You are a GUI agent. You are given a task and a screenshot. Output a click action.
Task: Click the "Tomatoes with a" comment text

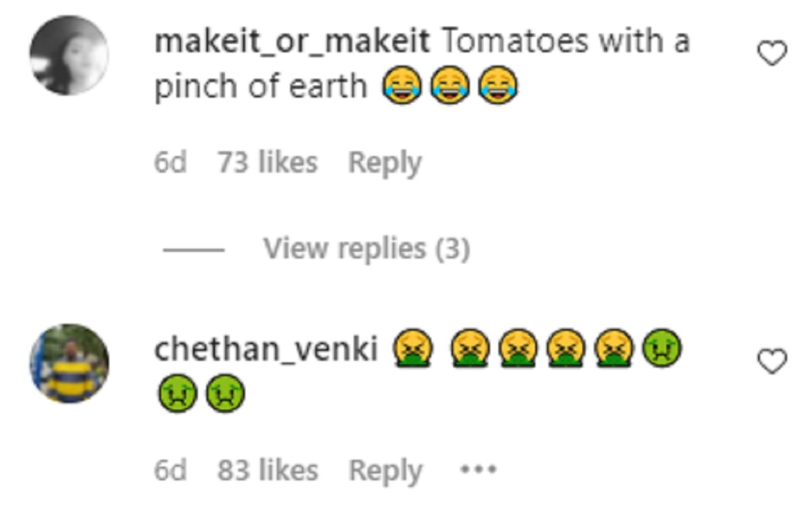pos(566,43)
